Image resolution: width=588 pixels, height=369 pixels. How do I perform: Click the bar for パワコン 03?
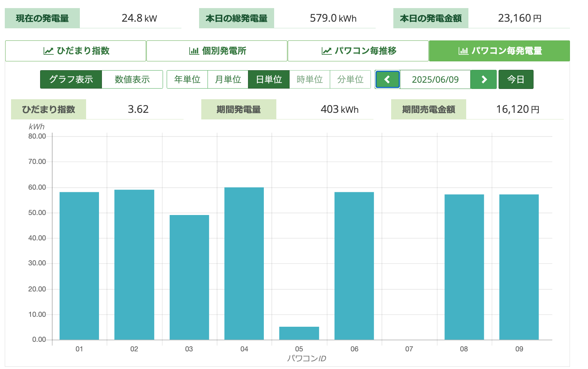(189, 277)
